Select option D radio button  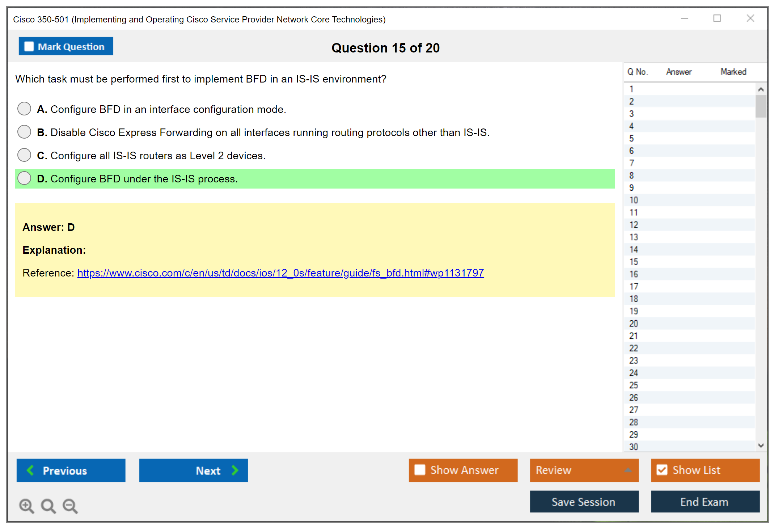click(x=24, y=178)
